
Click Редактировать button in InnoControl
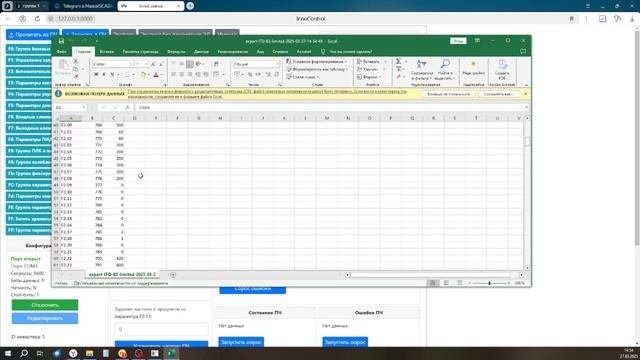pos(45,318)
